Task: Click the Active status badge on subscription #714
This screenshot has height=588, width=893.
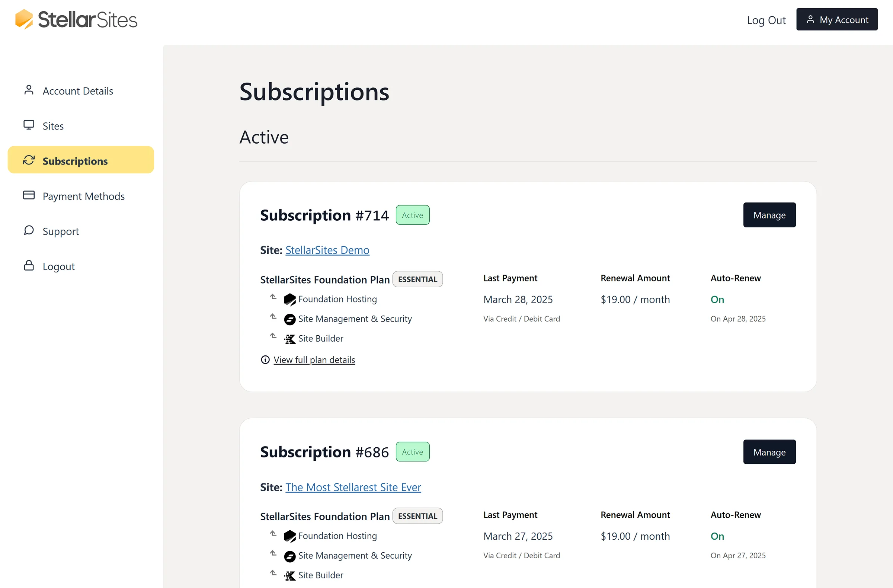Action: (412, 215)
